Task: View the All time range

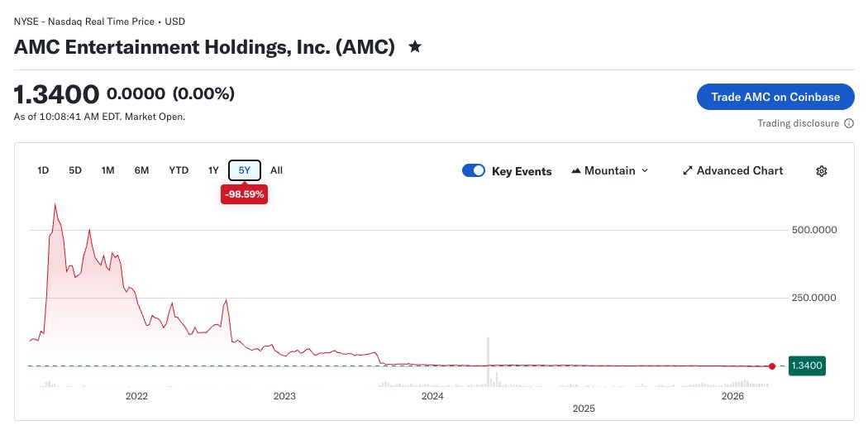Action: coord(276,171)
